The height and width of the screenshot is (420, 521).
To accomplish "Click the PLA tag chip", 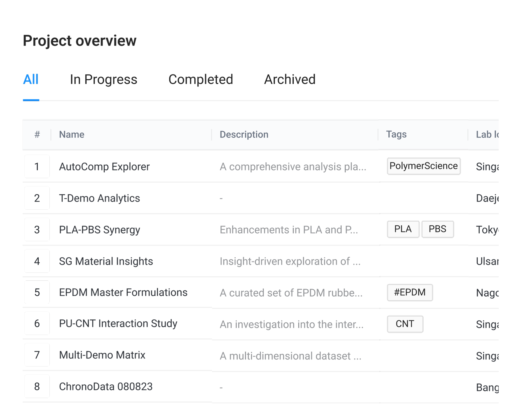I will point(403,229).
